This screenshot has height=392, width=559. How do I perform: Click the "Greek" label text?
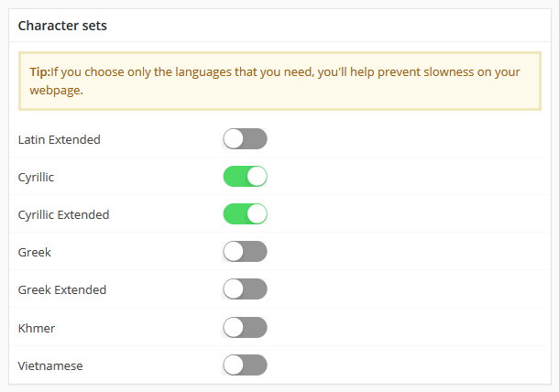coord(34,253)
